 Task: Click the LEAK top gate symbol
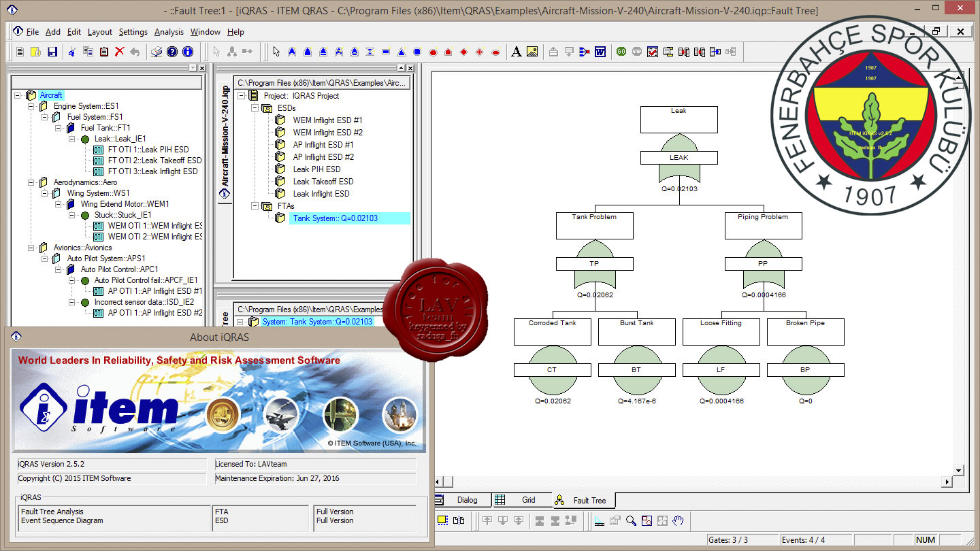[x=679, y=158]
